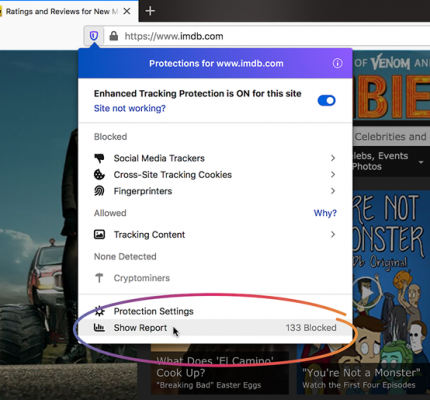Click the URL address field
Viewport: 430px width, 400px height.
267,36
